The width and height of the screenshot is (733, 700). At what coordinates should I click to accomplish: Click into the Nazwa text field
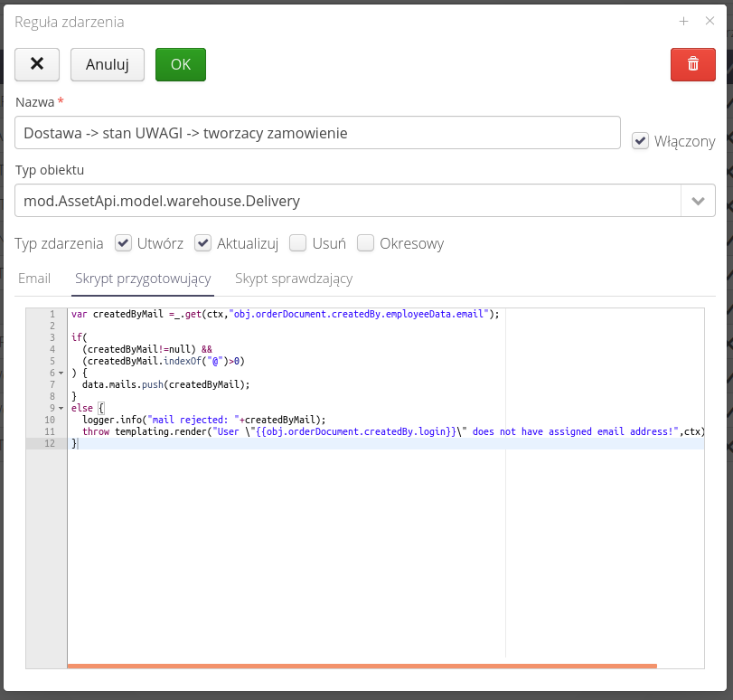click(317, 133)
